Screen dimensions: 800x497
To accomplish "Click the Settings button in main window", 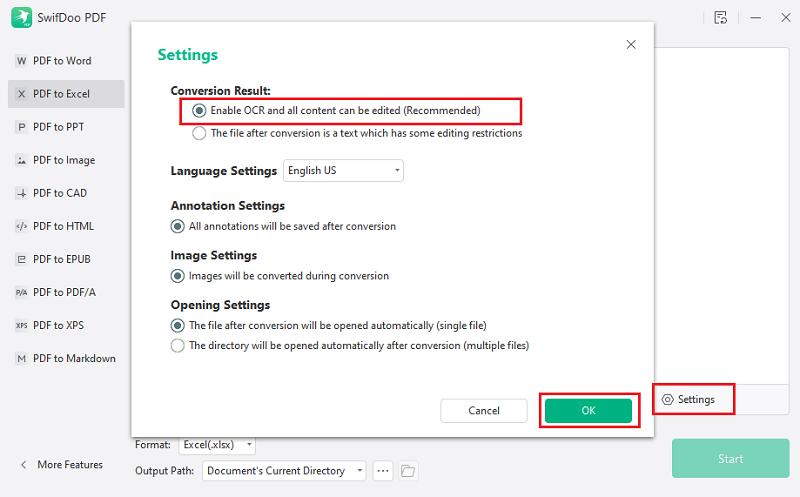I will 688,400.
